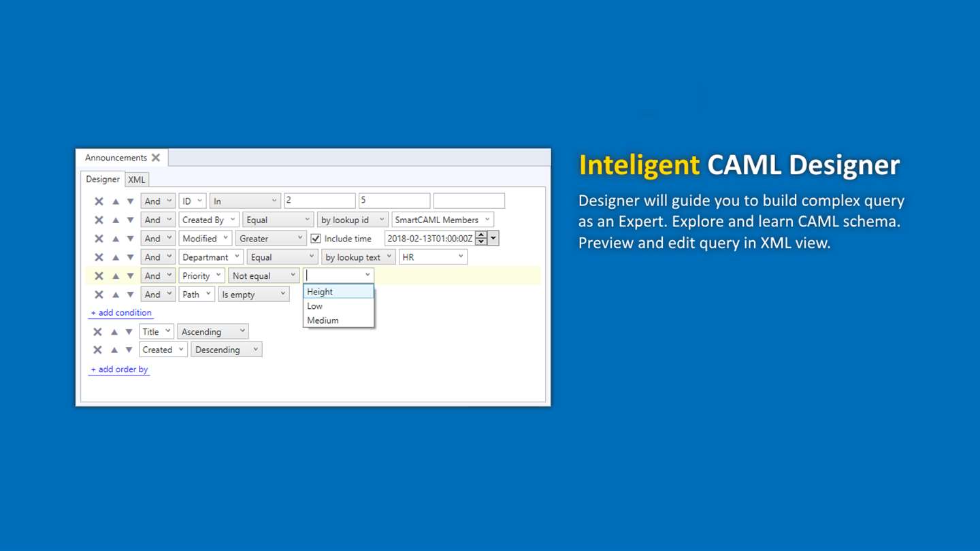
Task: Click the add condition link
Action: tap(121, 313)
